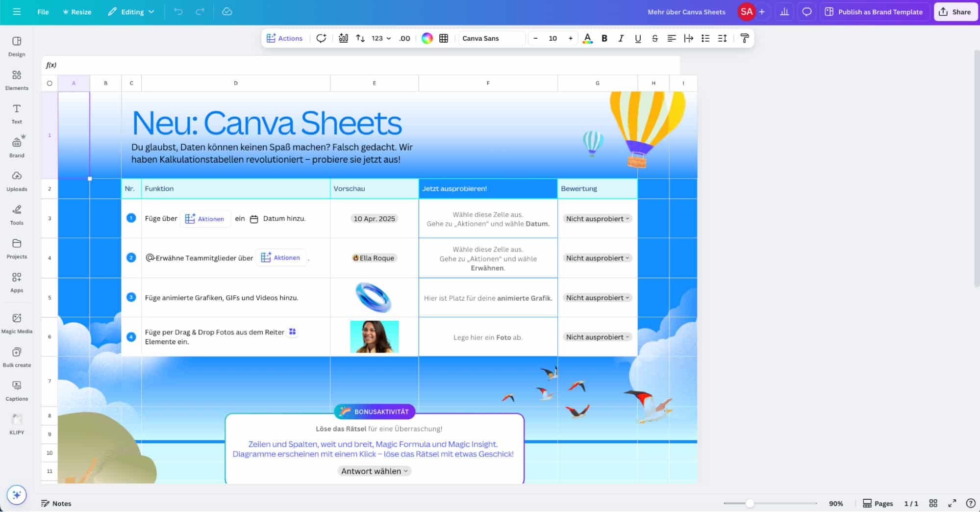Click the zoom slider handle
The height and width of the screenshot is (512, 980).
pyautogui.click(x=750, y=503)
